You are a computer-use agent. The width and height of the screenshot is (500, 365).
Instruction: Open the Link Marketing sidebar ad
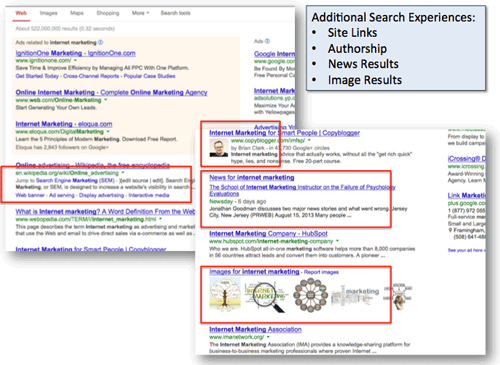click(466, 195)
